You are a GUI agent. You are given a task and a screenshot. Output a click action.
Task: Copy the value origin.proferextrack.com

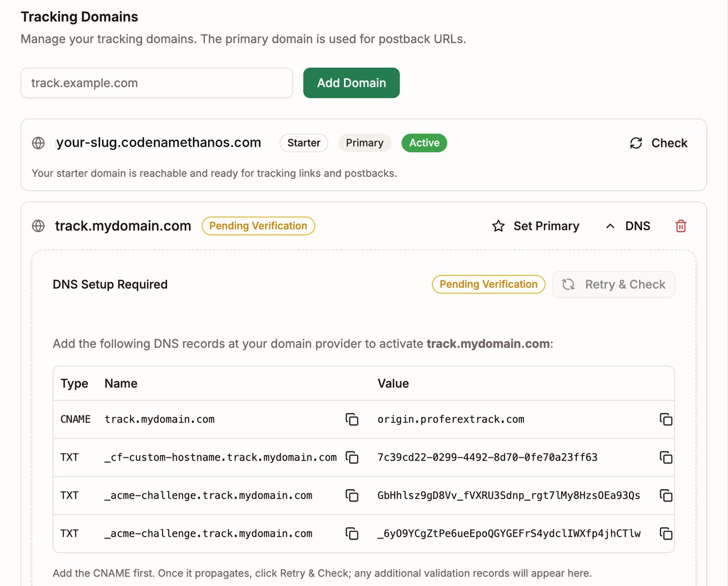click(666, 419)
